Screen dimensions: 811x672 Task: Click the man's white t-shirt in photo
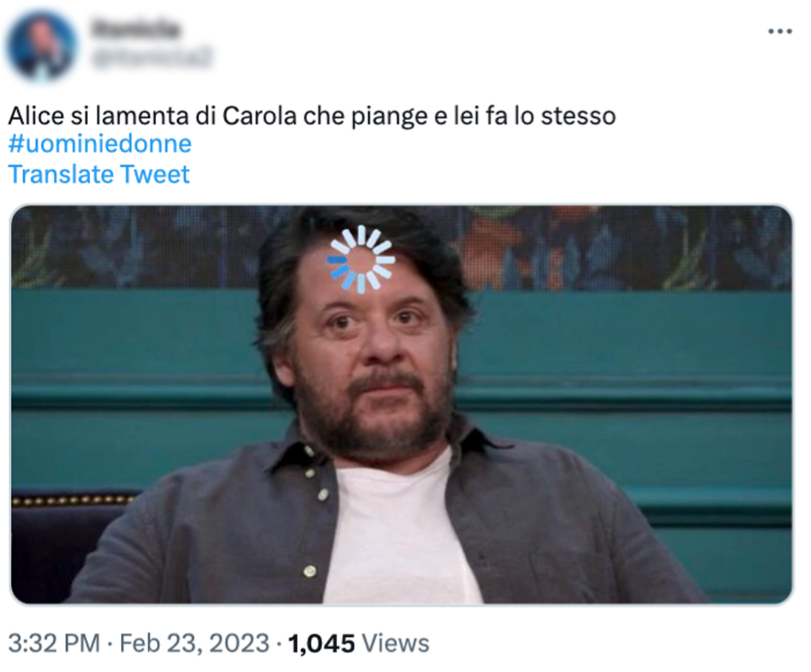[x=398, y=533]
